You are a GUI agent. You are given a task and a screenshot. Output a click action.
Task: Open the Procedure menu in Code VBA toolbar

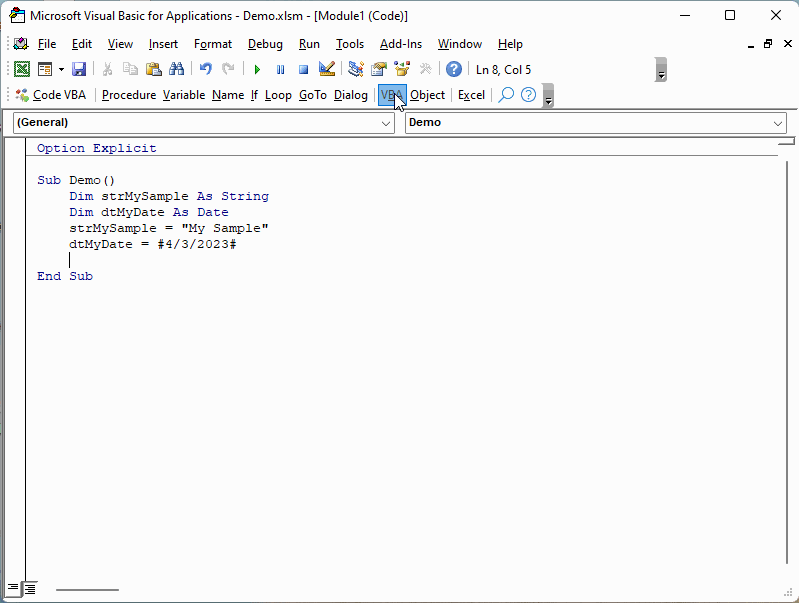(129, 95)
